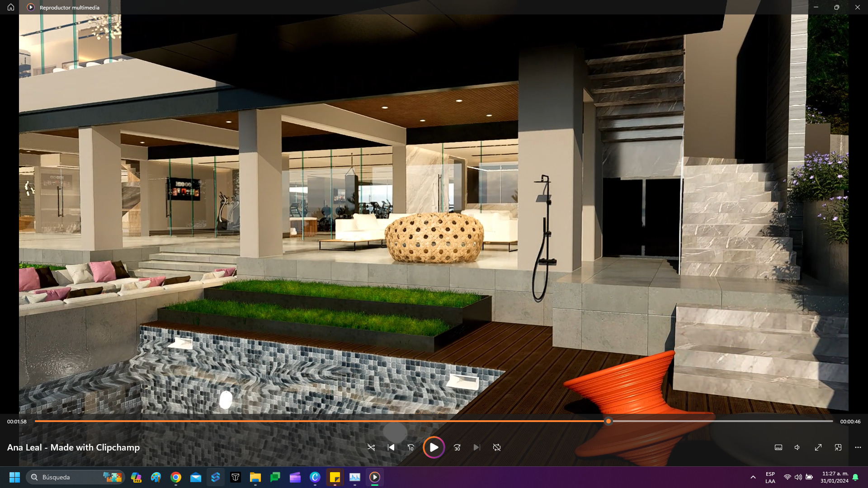
Task: Go to the previous track
Action: (391, 447)
